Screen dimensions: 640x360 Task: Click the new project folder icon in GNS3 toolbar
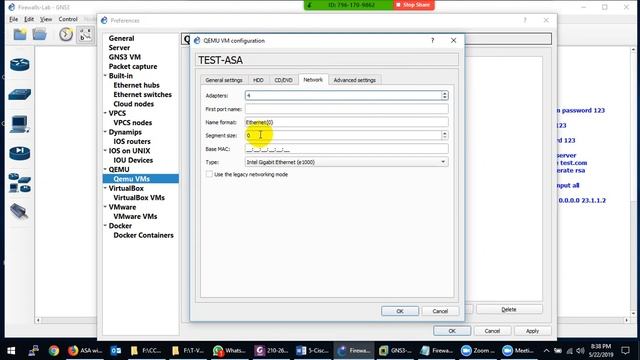20,34
